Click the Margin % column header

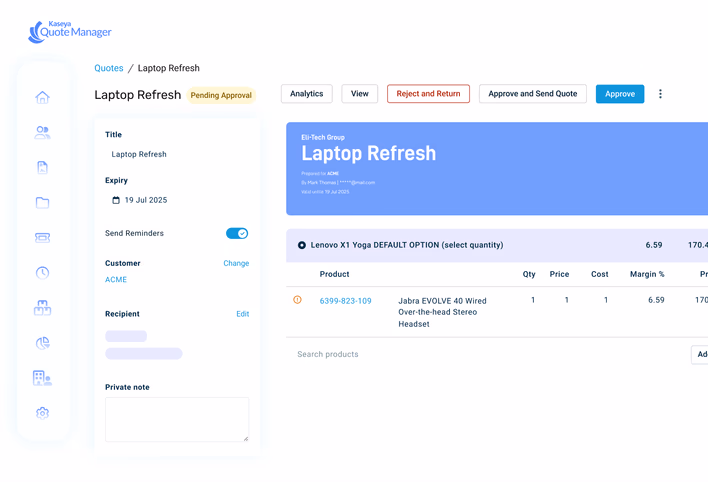647,274
